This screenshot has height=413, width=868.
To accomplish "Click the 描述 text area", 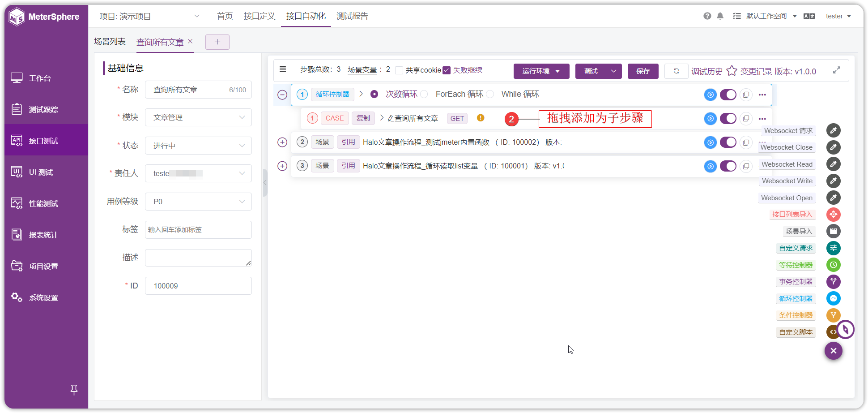I will [x=198, y=258].
